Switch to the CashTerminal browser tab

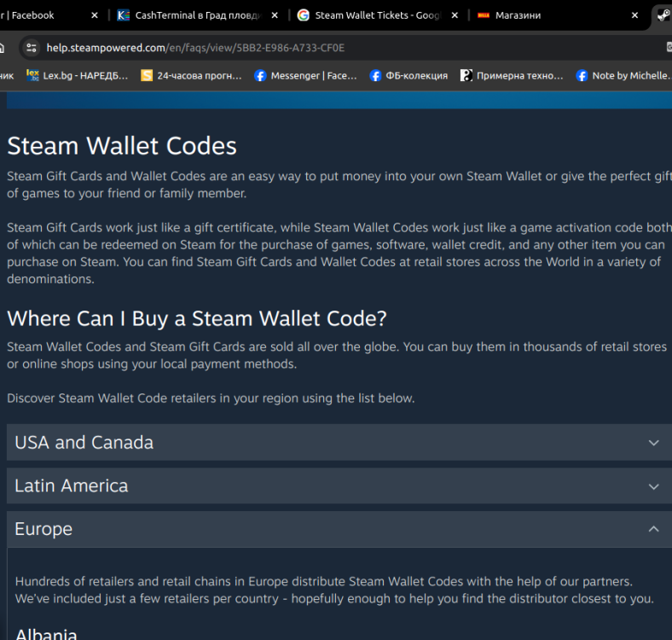tap(197, 15)
